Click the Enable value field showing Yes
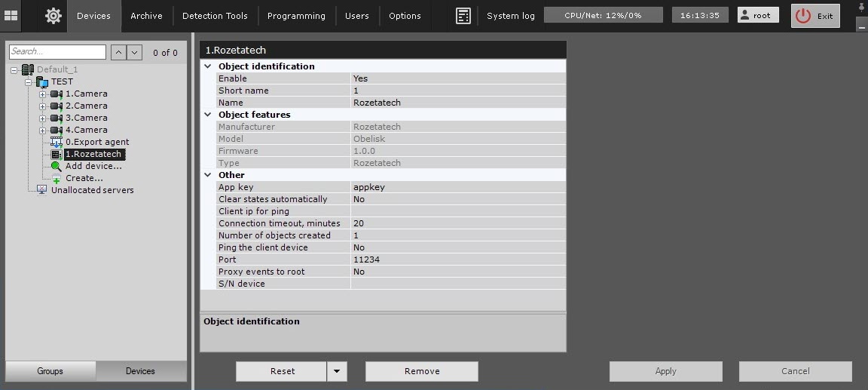This screenshot has width=868, height=390. pyautogui.click(x=458, y=78)
